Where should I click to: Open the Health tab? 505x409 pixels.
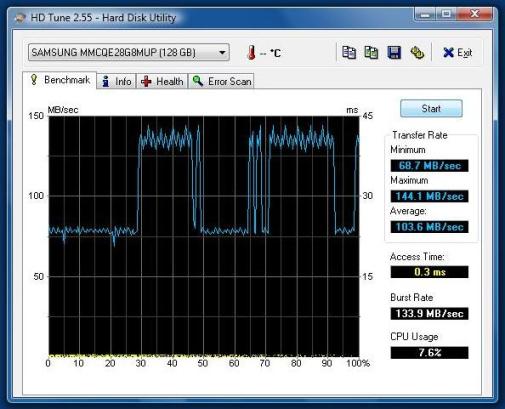click(162, 81)
